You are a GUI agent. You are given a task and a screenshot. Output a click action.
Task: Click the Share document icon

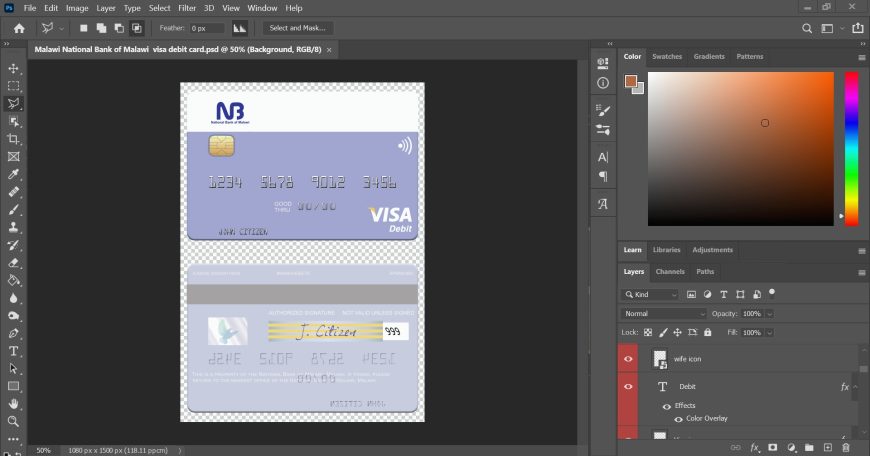[x=858, y=28]
